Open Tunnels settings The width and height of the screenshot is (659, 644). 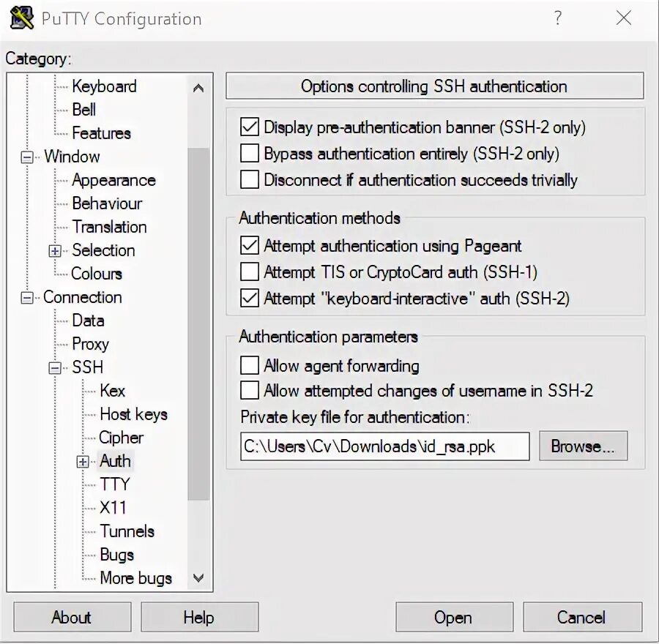tap(127, 532)
